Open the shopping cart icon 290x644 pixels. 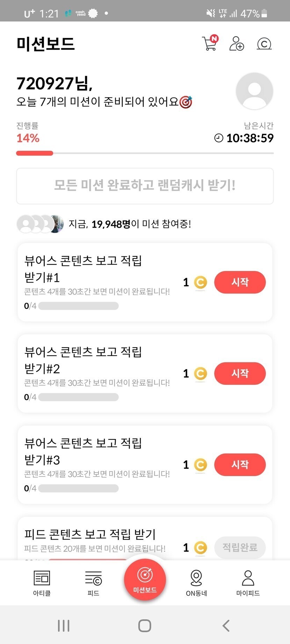[210, 44]
